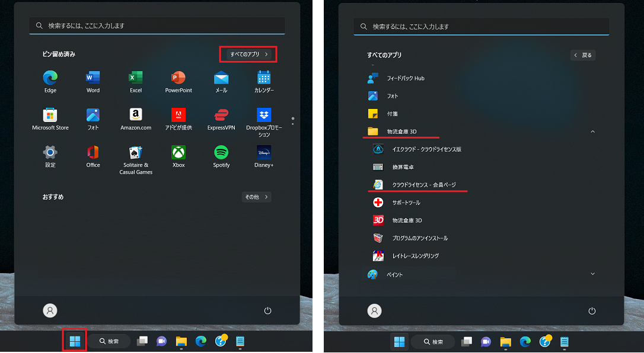Click the page-indicator dots beside the pinned apps

point(292,121)
